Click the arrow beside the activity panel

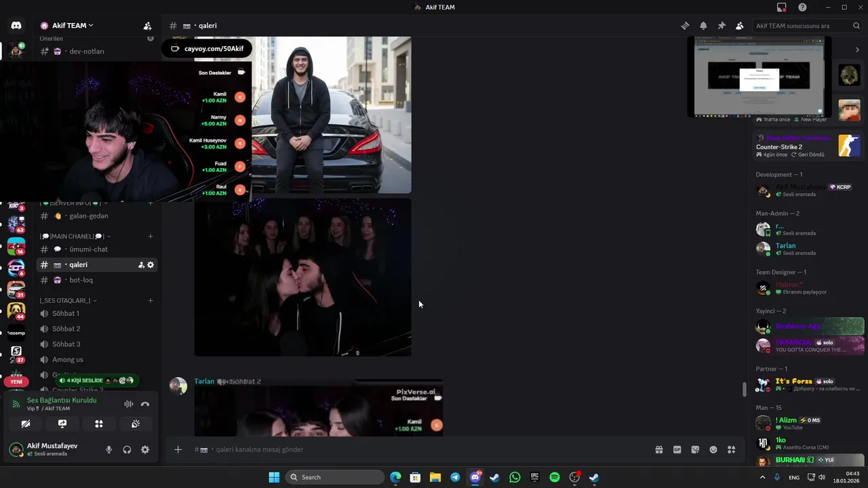[857, 49]
